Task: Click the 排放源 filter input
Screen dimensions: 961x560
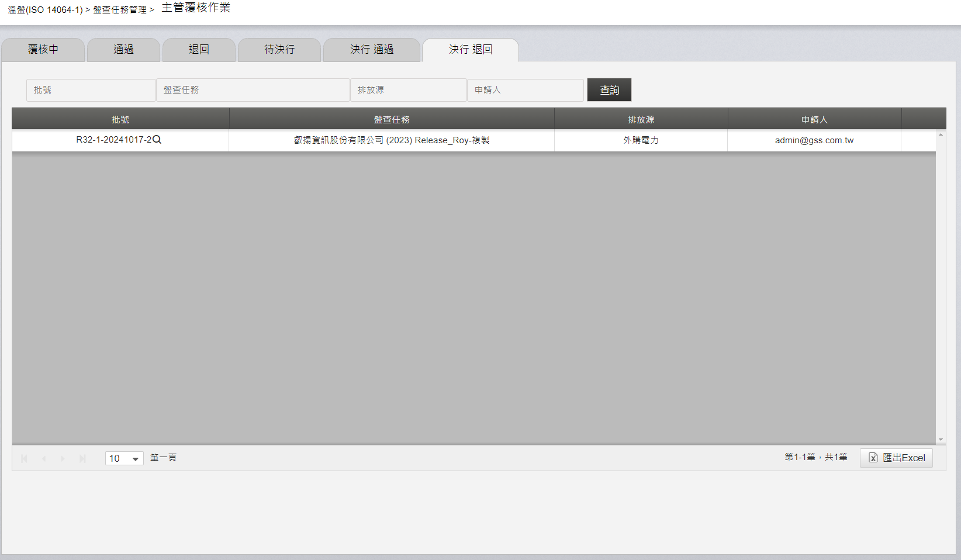Action: click(409, 90)
